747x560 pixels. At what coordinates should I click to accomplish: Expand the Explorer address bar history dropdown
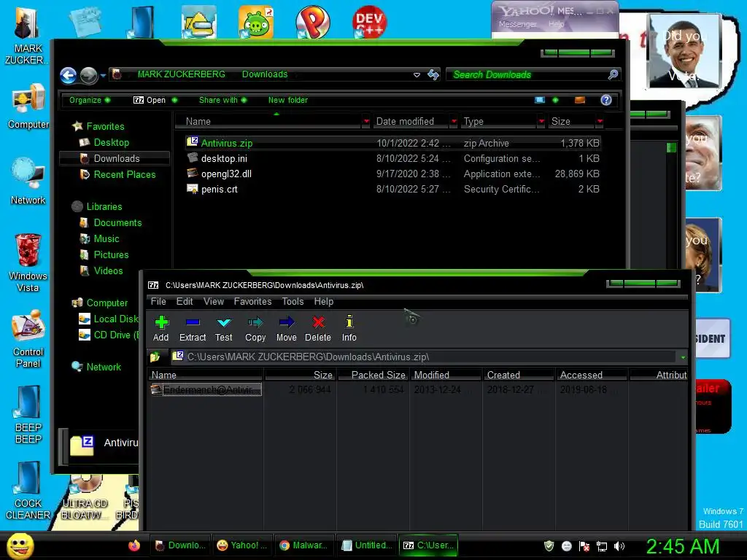(x=417, y=75)
